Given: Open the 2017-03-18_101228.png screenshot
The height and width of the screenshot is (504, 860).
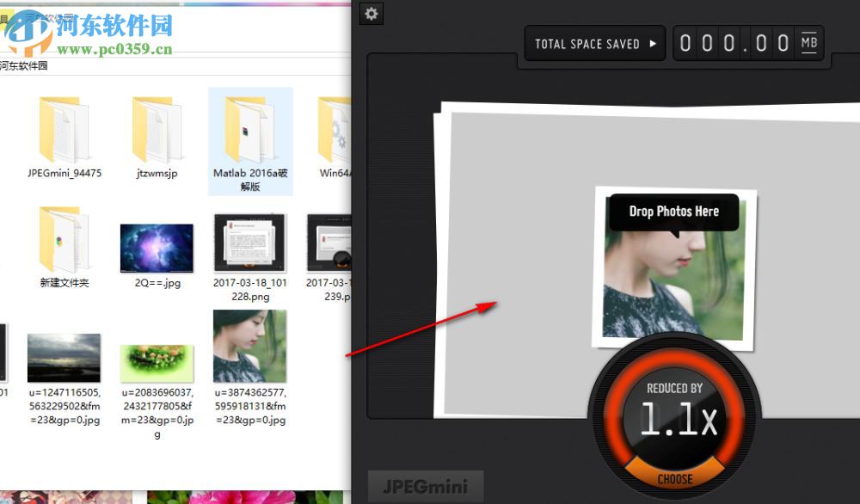Looking at the screenshot, I should click(x=249, y=243).
